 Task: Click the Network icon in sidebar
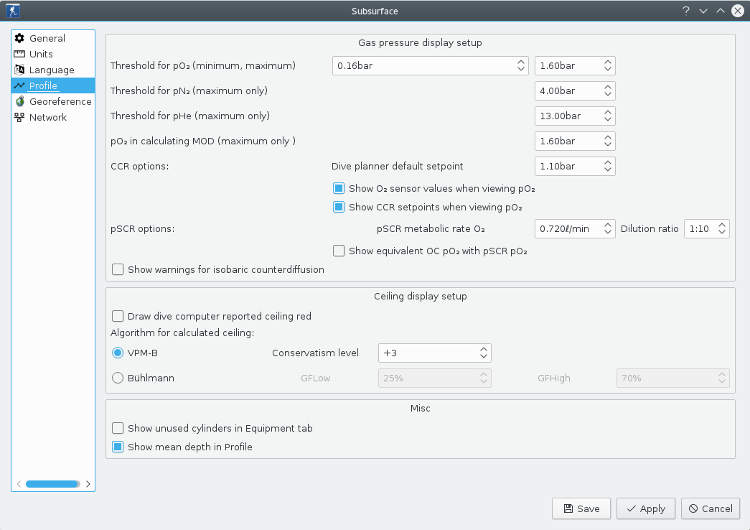pos(19,117)
